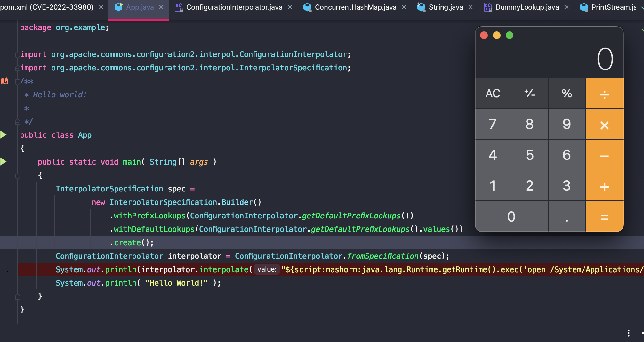Viewport: 644px width, 342px height.
Task: Open the editor vertical ellipsis options menu
Action: pos(629,333)
